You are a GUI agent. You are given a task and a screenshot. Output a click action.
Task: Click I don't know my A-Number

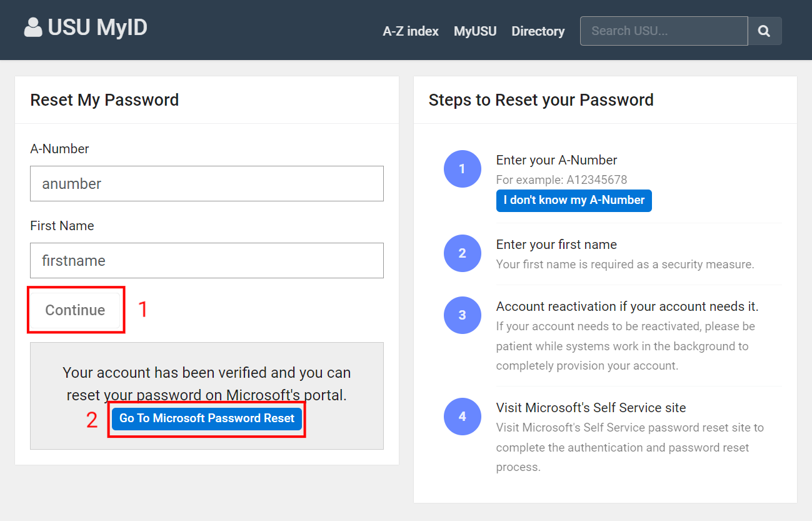tap(574, 200)
